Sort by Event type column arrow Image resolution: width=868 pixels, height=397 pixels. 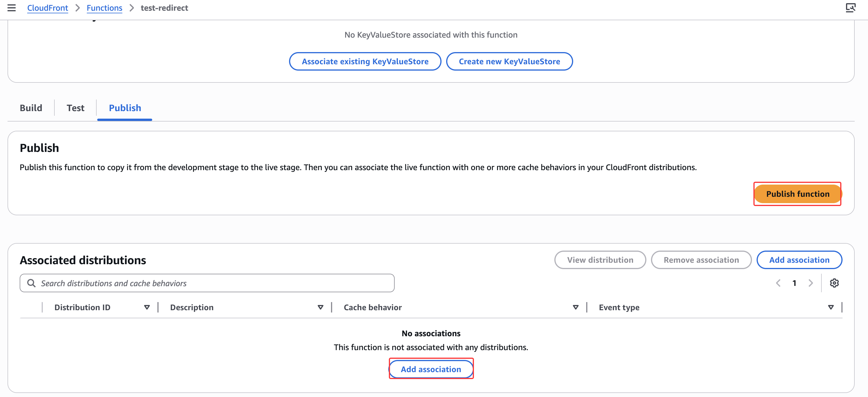[x=831, y=307]
